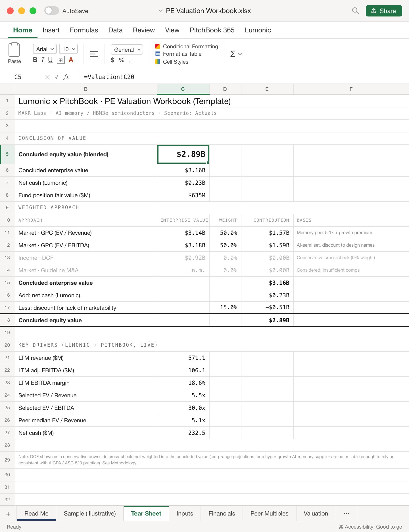Viewport: 409px width, 532px height.
Task: Confirm formula entry with checkmark icon
Action: pyautogui.click(x=57, y=77)
